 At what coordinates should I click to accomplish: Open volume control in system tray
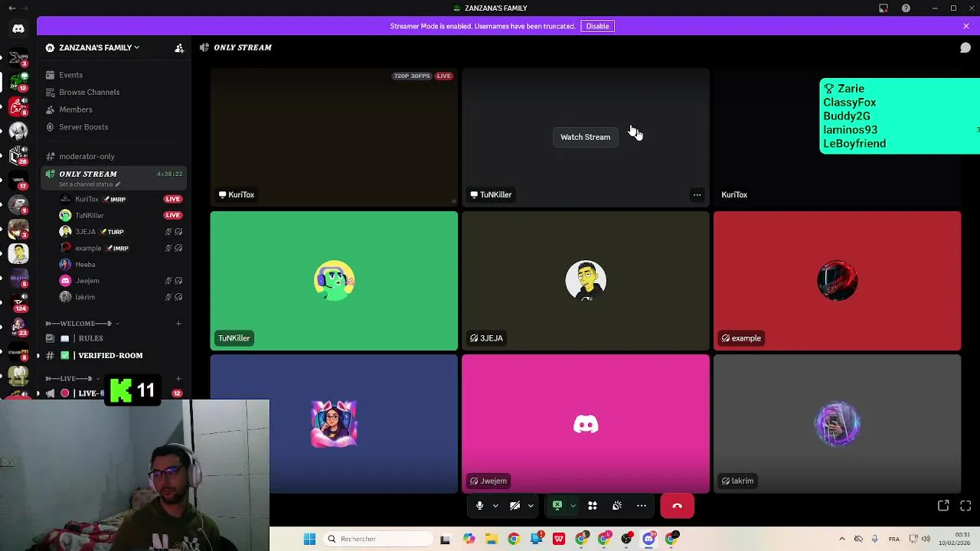point(926,539)
